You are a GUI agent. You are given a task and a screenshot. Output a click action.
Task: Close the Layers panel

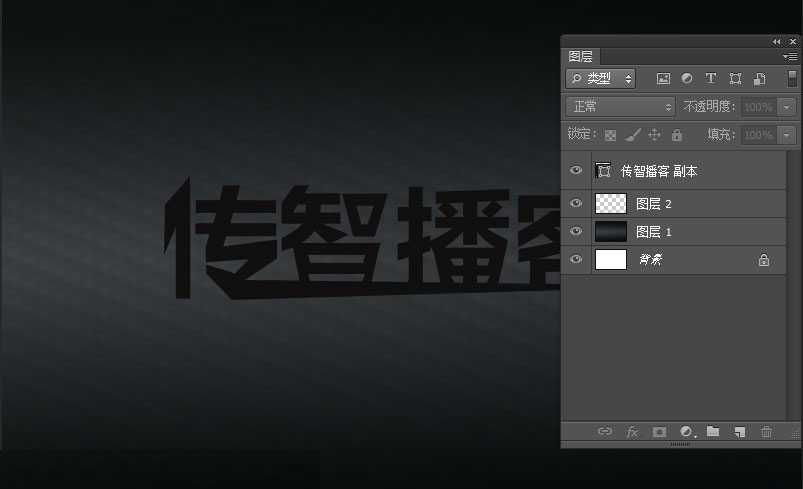click(x=793, y=41)
